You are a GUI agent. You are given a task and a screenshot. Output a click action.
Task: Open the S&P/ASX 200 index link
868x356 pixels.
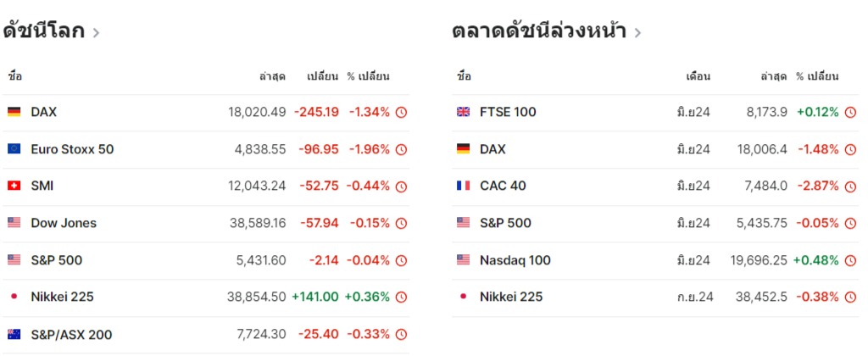[71, 335]
